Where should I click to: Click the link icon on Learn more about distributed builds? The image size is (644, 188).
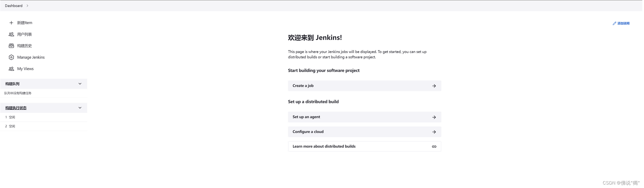point(434,147)
